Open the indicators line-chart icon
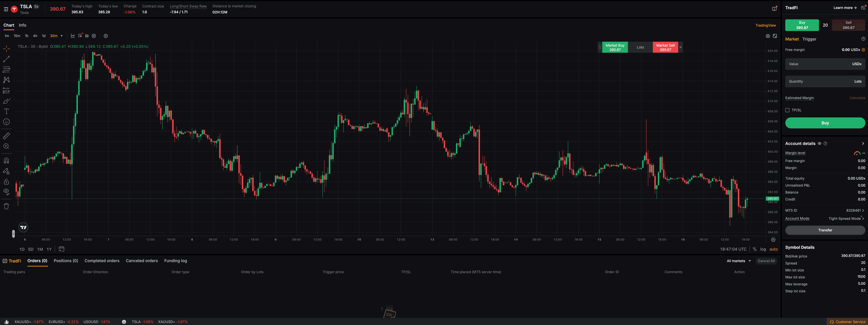 pos(73,36)
